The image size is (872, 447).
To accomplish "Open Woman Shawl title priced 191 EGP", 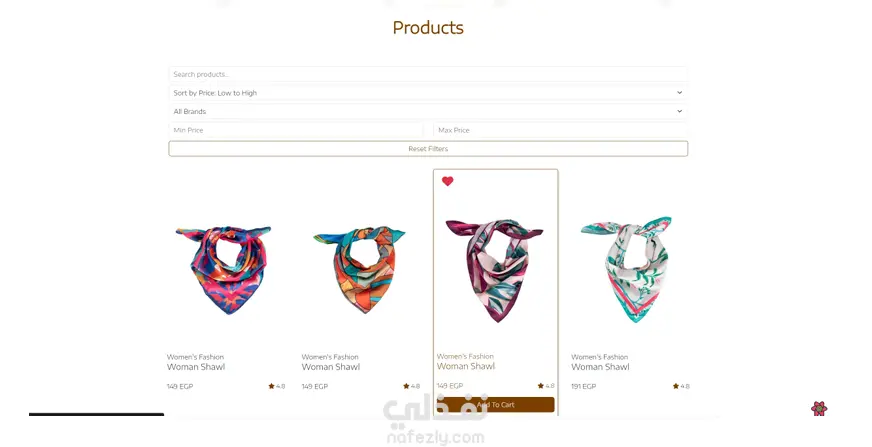I will (600, 367).
